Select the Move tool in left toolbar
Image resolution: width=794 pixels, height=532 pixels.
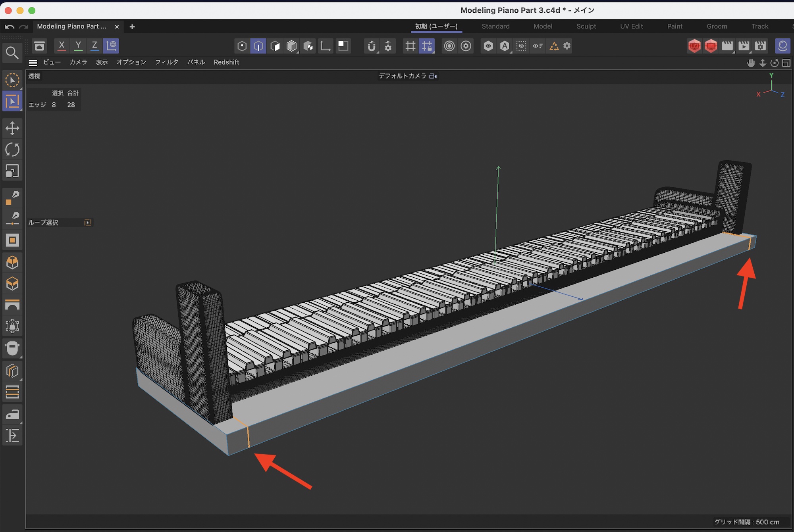(12, 128)
